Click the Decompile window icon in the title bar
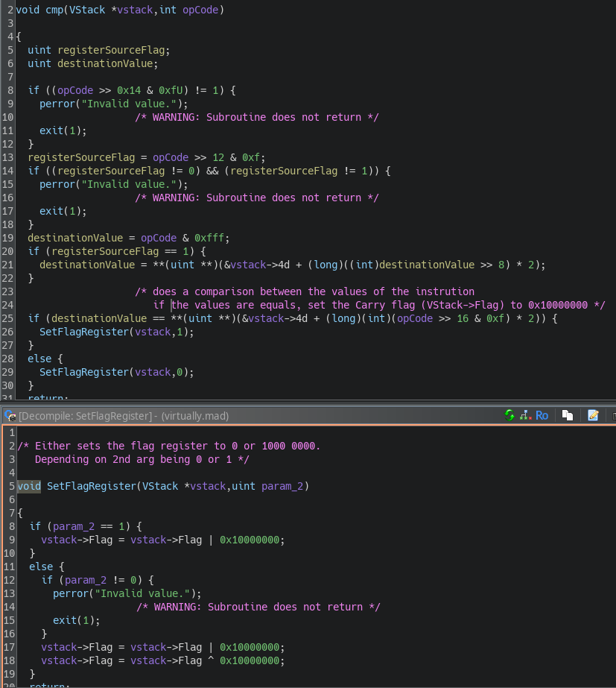 coord(10,416)
